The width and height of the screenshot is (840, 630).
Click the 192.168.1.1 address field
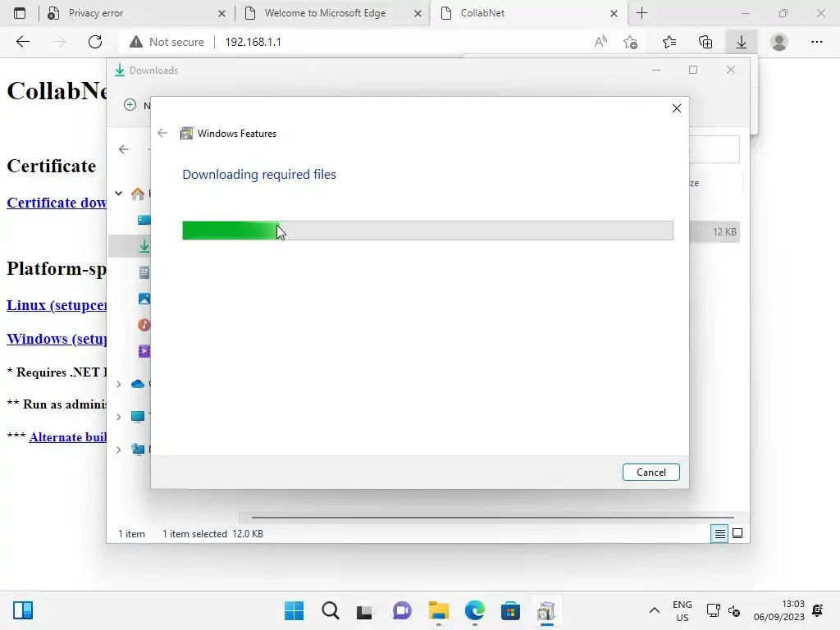253,42
